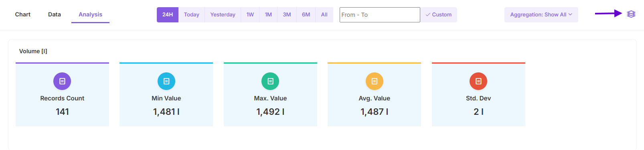Select the Today time range
Screen dimensions: 644x150
(x=192, y=15)
